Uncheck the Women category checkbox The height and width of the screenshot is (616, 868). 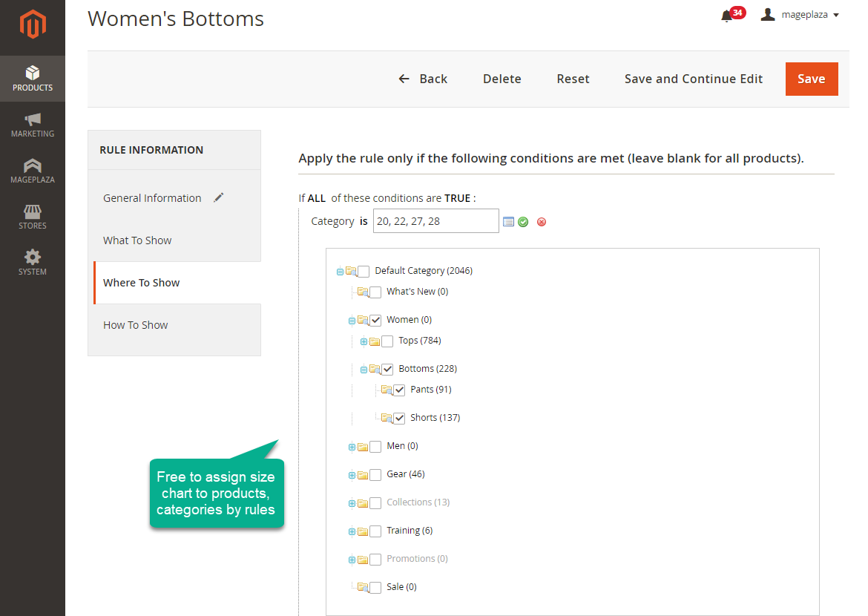pyautogui.click(x=374, y=319)
